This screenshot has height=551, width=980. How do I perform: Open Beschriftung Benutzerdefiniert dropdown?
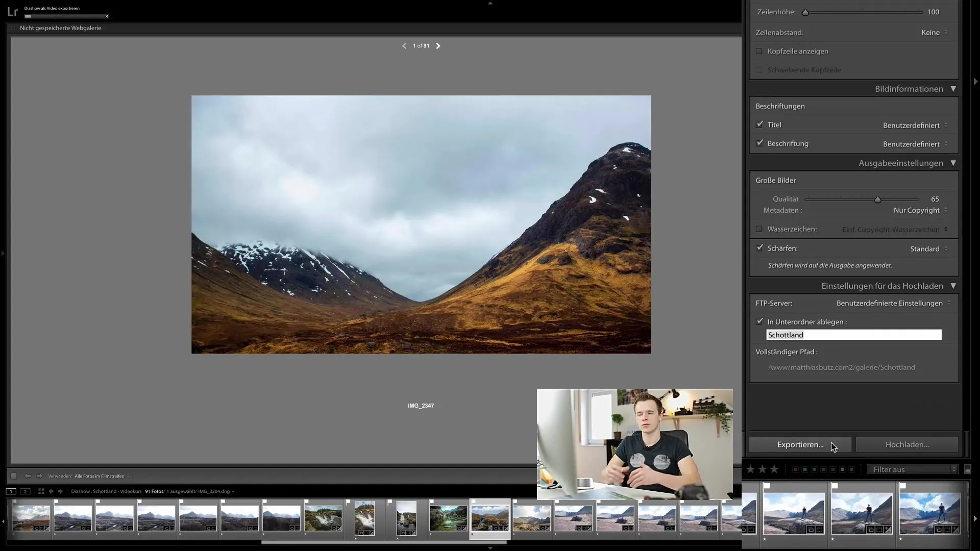915,144
